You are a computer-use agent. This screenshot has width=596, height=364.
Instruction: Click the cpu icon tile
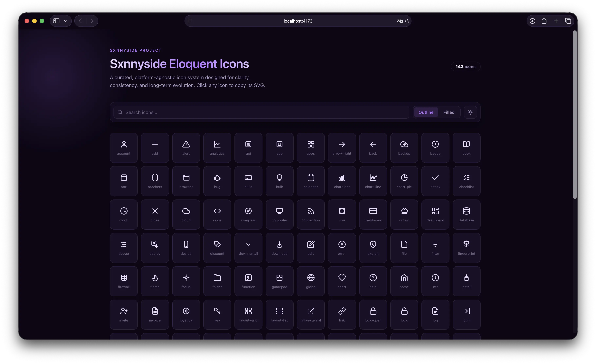[342, 214]
